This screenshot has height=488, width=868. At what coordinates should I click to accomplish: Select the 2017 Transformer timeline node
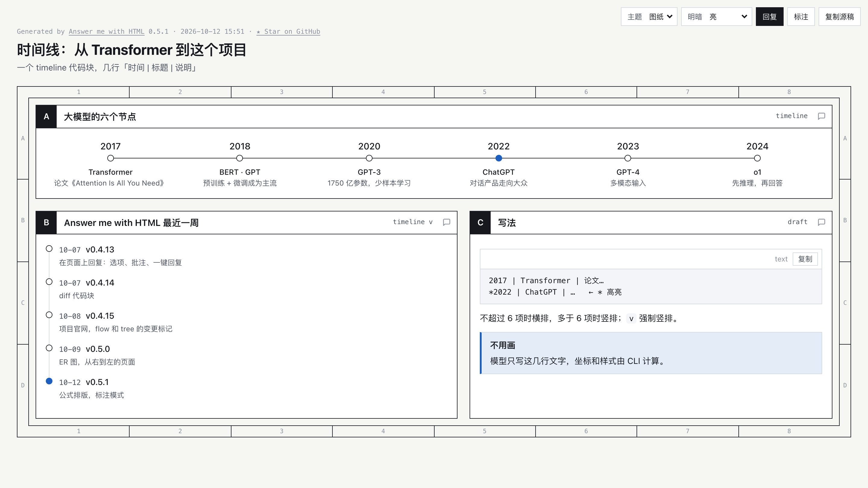[x=111, y=158]
